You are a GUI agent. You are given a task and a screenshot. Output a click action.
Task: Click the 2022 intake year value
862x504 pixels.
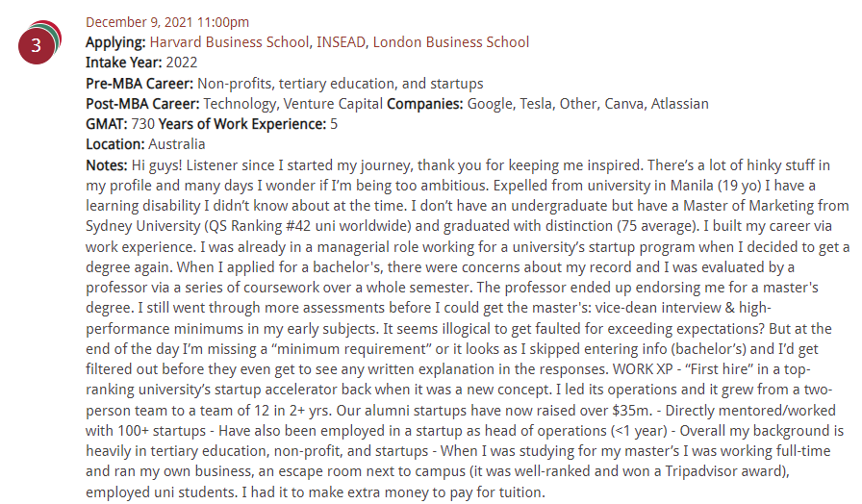click(183, 63)
